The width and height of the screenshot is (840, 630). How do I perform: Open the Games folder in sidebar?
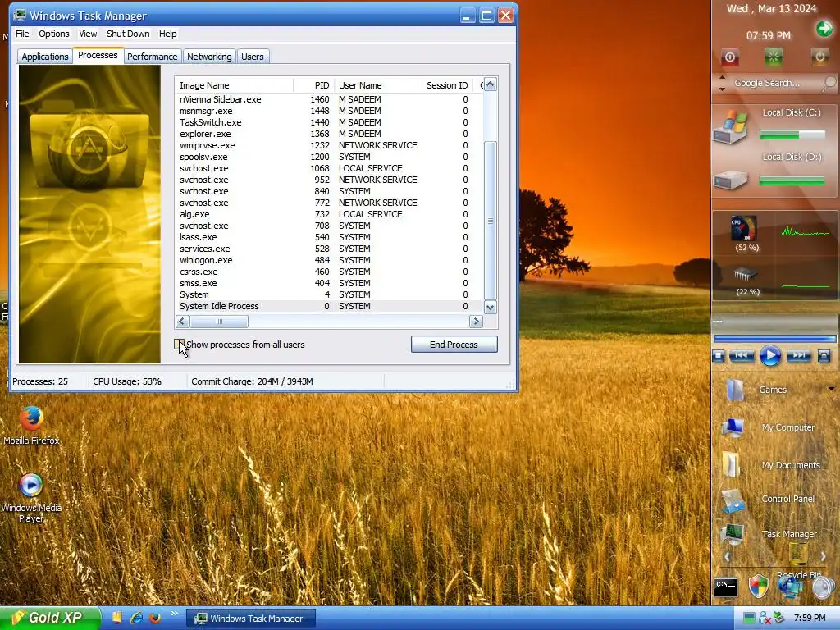click(x=735, y=390)
